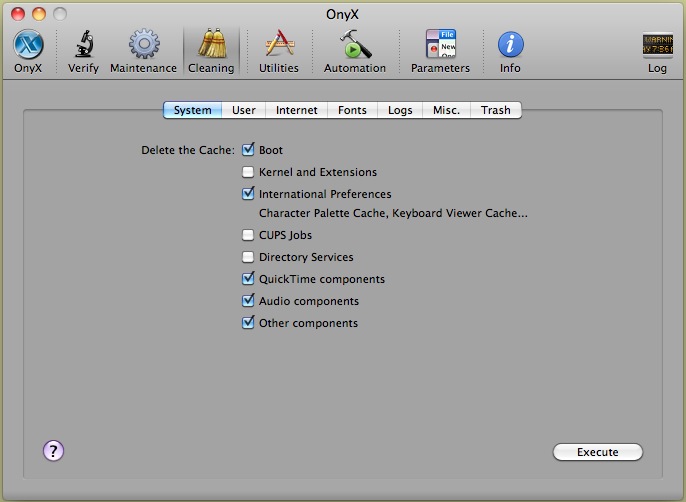686x502 pixels.
Task: Select the Cleaning broom icon
Action: click(x=211, y=46)
